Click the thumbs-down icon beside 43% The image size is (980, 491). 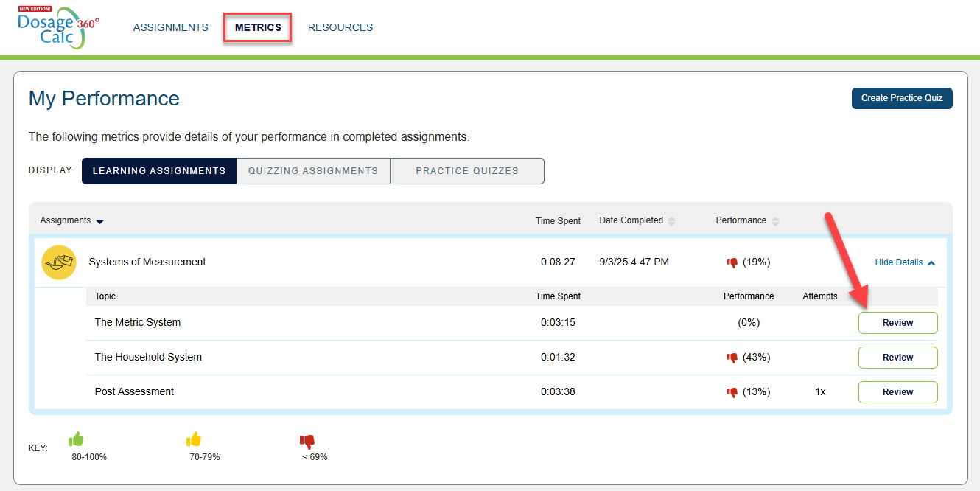pos(732,358)
